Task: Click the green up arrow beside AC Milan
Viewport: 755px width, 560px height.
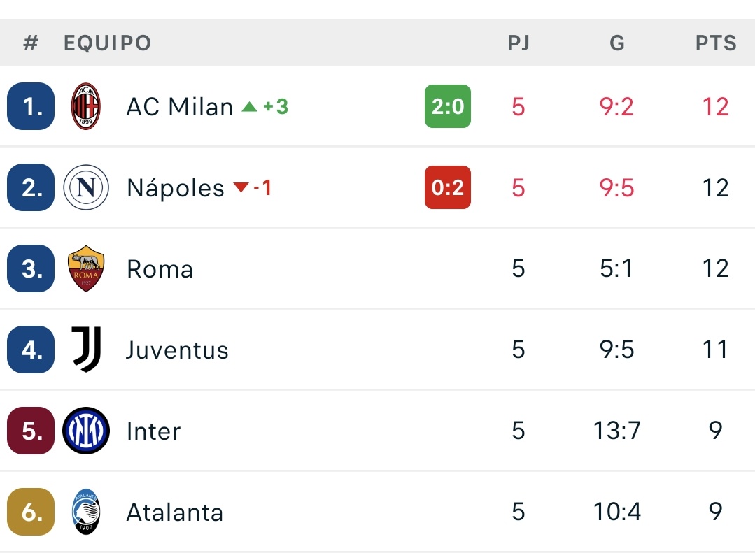Action: click(249, 107)
